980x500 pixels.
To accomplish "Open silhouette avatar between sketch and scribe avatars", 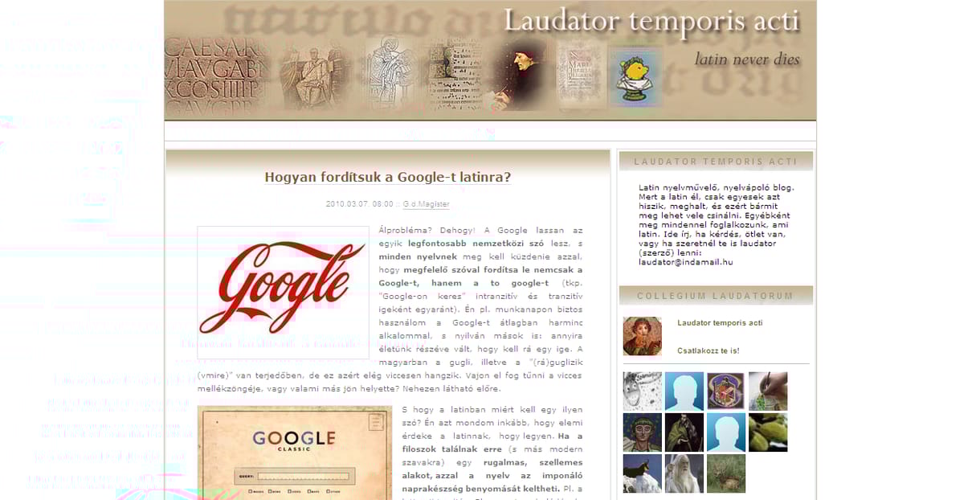I will click(684, 391).
